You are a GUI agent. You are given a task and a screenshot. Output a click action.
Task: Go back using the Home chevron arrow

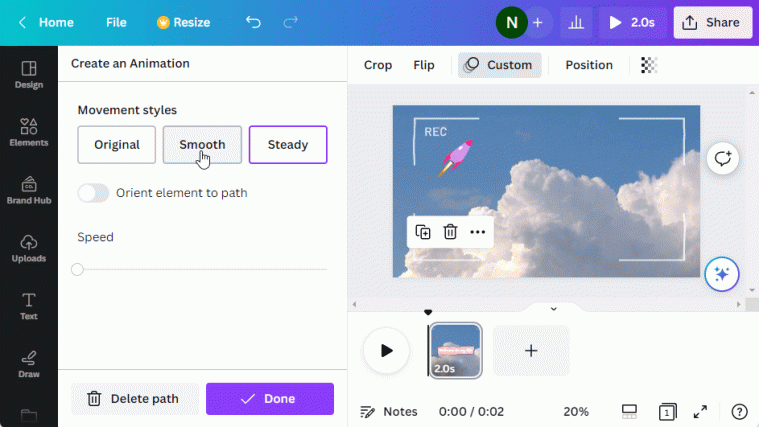click(22, 22)
